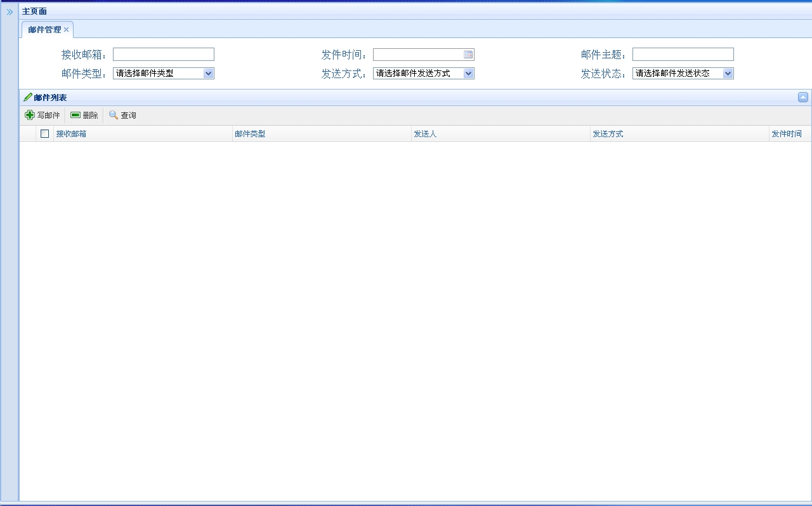
Task: Sort by 发件时间 column header
Action: point(790,133)
